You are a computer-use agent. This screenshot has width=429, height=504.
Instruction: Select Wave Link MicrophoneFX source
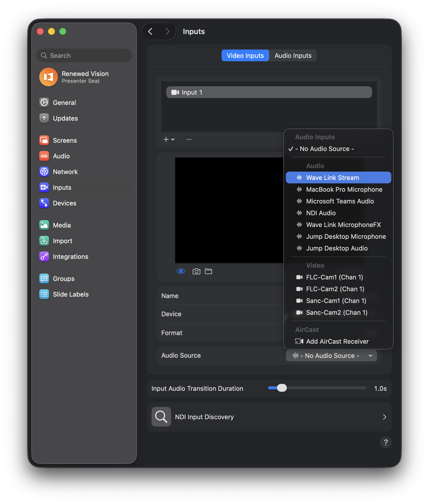coord(338,225)
